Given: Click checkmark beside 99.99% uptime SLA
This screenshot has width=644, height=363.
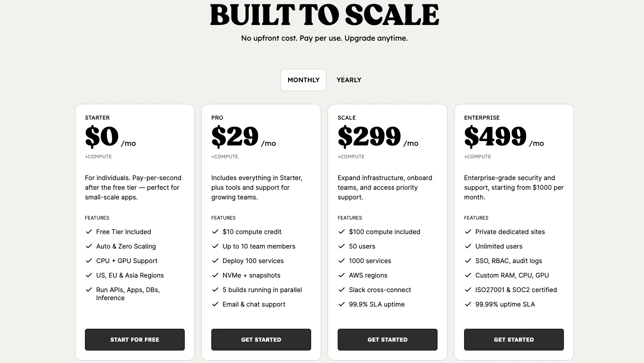Looking at the screenshot, I should (468, 304).
